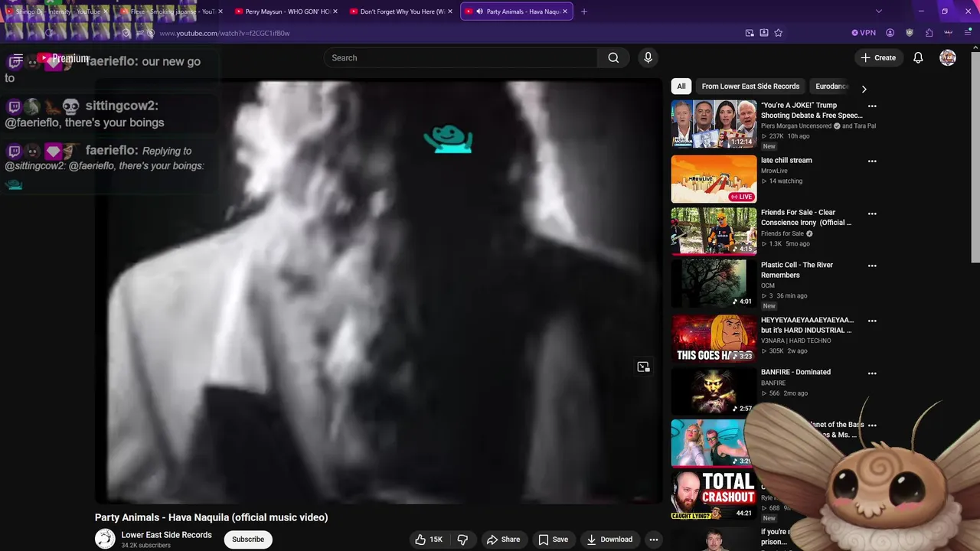Open the browser profile icon in toolbar
Viewport: 980px width, 551px height.
click(x=890, y=33)
